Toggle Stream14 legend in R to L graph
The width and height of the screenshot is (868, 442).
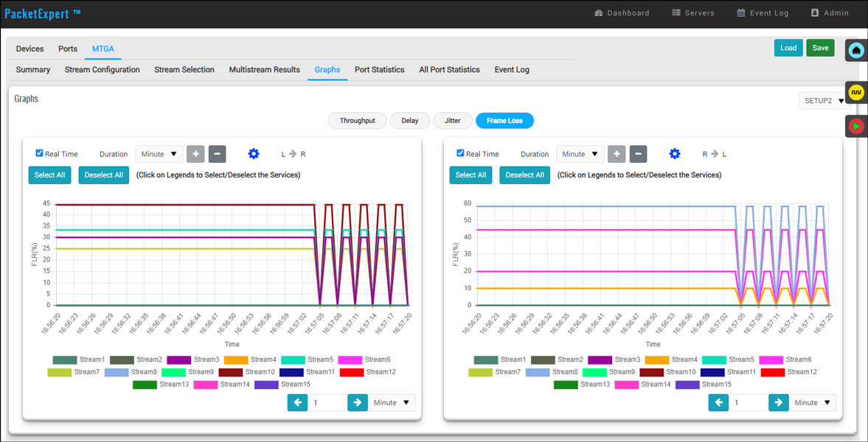point(642,384)
